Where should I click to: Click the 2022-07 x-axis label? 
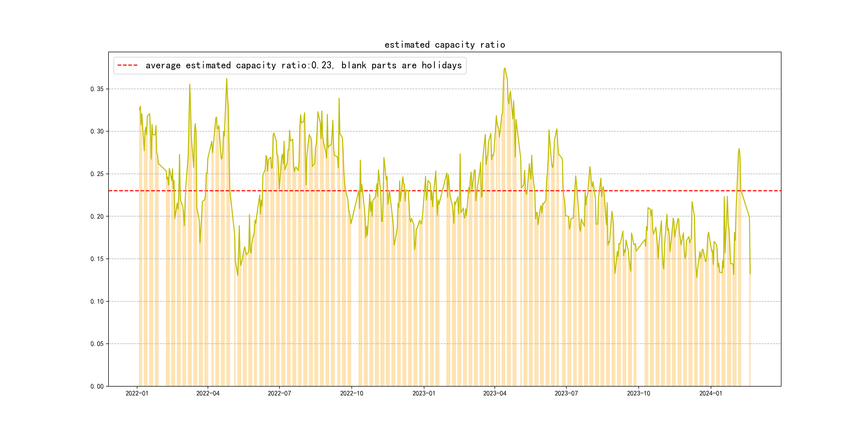click(279, 393)
